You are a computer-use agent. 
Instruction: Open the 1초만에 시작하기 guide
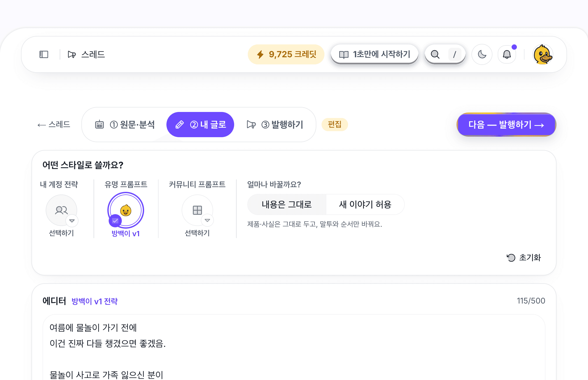click(x=374, y=54)
